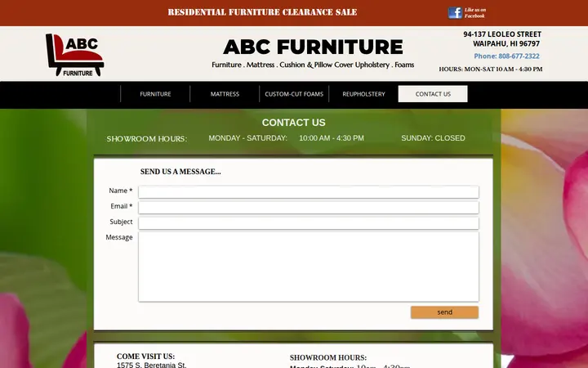Click the lower 'SHOWROOM HOURS:' heading
Screen dimensions: 588x368
[328, 357]
